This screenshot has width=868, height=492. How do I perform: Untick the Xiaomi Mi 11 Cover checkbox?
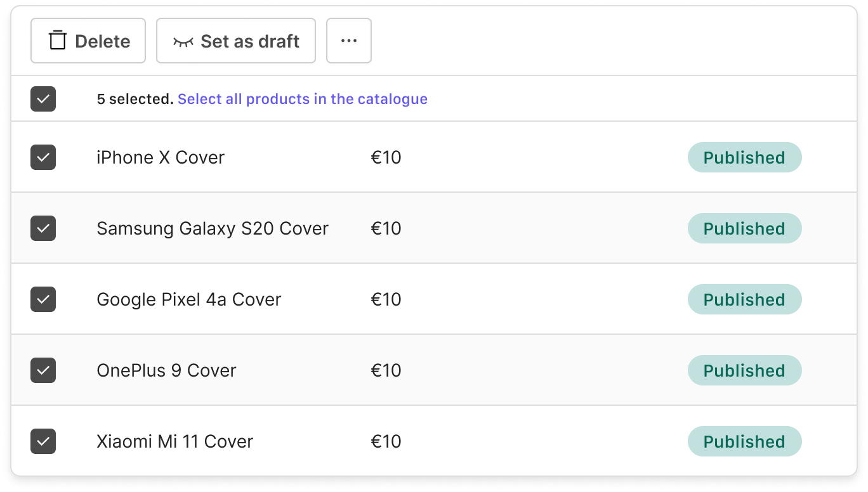click(x=43, y=441)
